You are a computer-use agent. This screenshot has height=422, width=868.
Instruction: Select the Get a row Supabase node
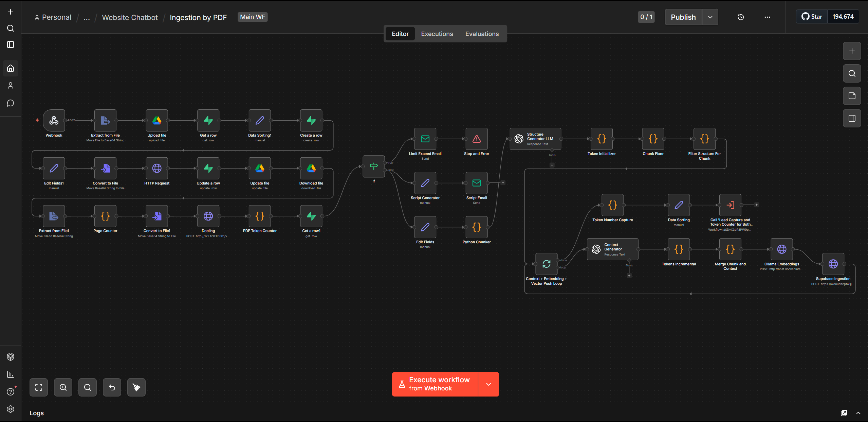coord(208,120)
